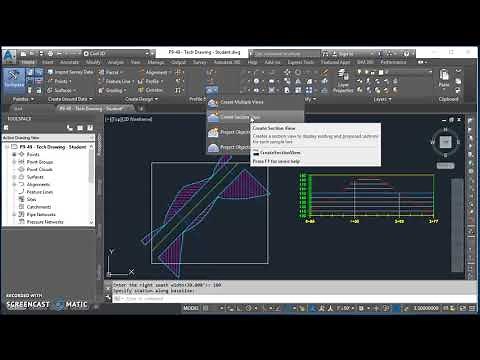Switch to the Annotate ribbon tab

pos(69,62)
